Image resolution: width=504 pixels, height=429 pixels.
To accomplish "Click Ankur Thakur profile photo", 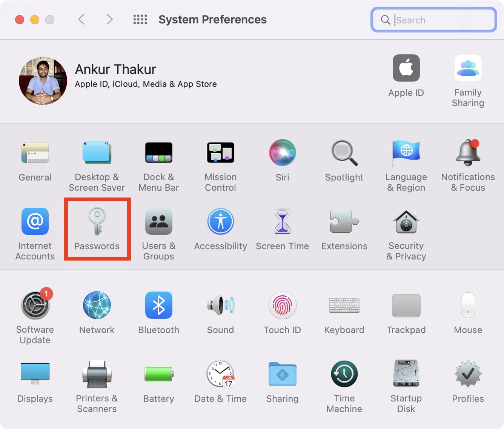I will [43, 80].
